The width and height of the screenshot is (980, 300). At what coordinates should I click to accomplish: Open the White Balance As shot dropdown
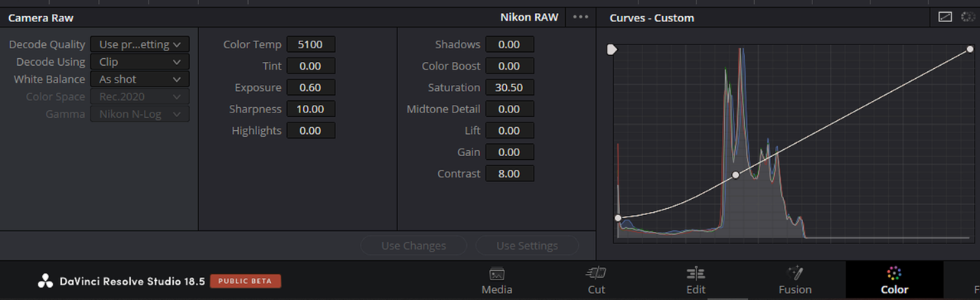[x=139, y=80]
